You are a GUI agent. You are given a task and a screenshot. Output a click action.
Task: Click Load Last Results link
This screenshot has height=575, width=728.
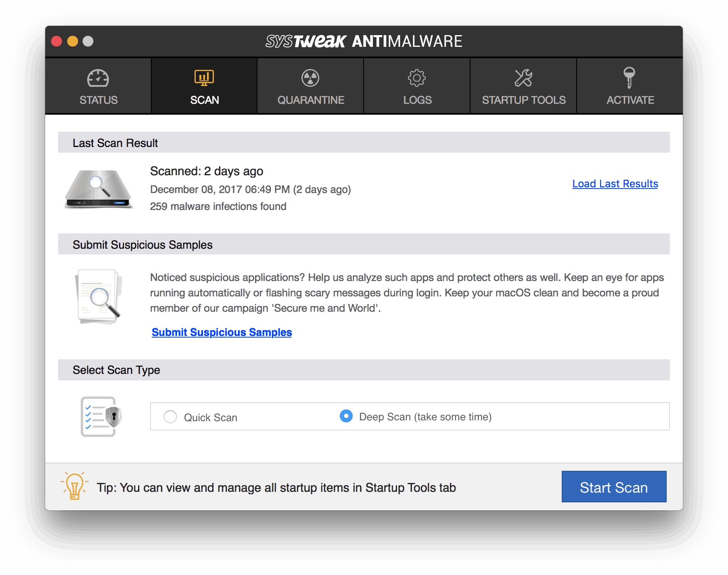click(615, 184)
